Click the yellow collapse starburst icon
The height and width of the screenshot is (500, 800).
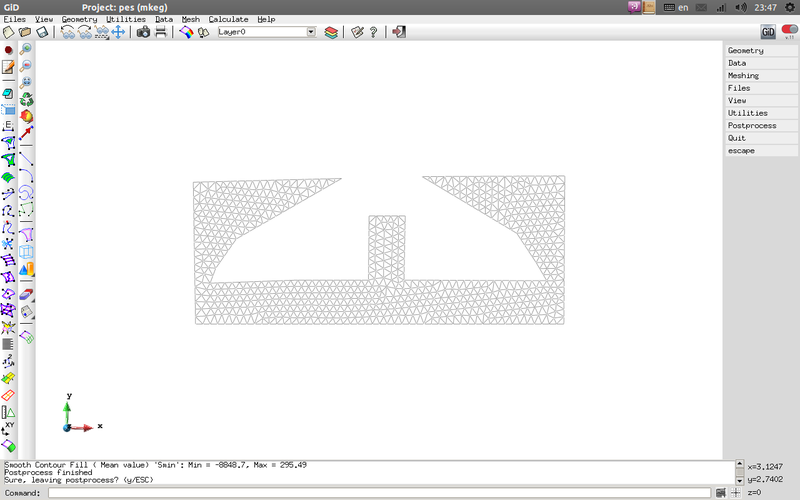(8, 328)
